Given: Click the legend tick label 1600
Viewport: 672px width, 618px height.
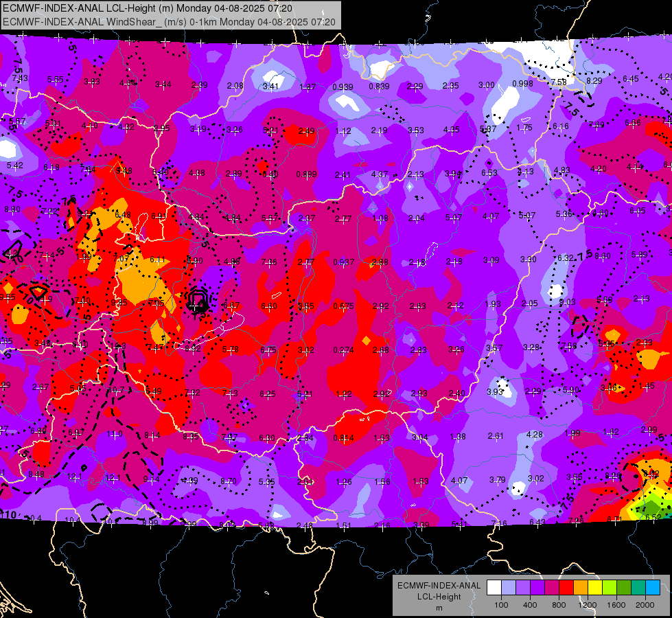Looking at the screenshot, I should pyautogui.click(x=616, y=605).
